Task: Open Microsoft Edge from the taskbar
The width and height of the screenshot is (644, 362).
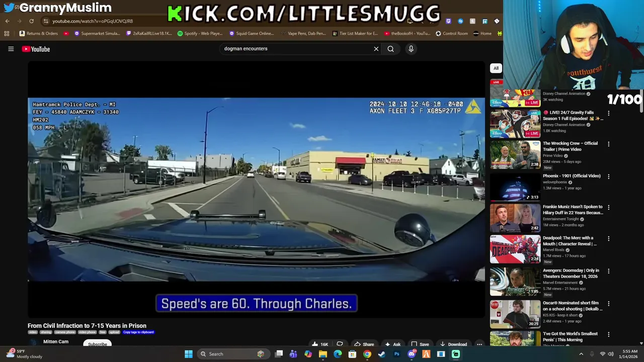Action: tap(338, 354)
